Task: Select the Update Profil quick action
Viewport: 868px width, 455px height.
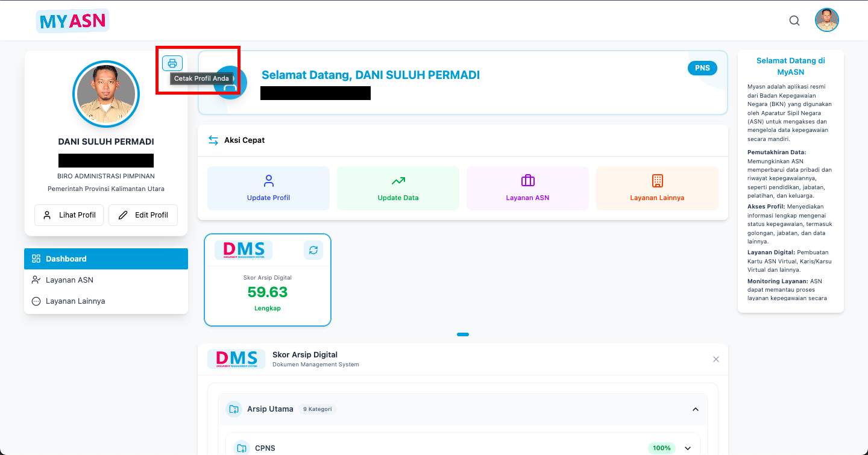Action: (268, 188)
